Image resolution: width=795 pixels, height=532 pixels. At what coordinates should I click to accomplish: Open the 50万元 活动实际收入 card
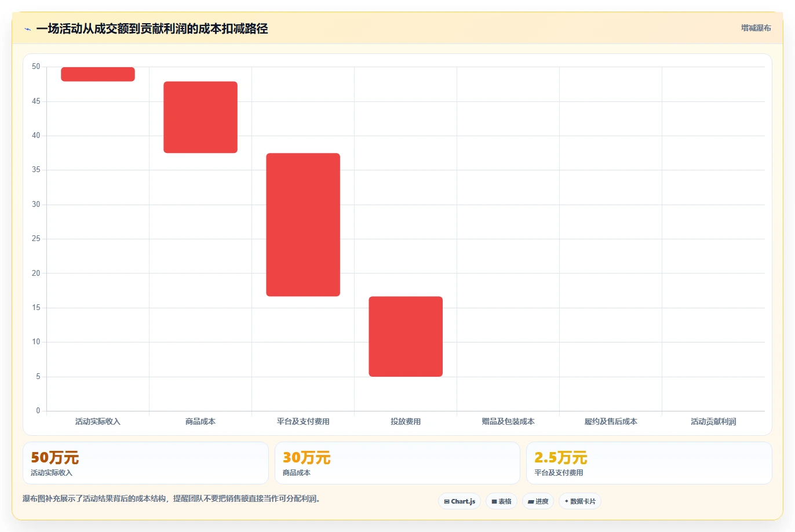(145, 463)
